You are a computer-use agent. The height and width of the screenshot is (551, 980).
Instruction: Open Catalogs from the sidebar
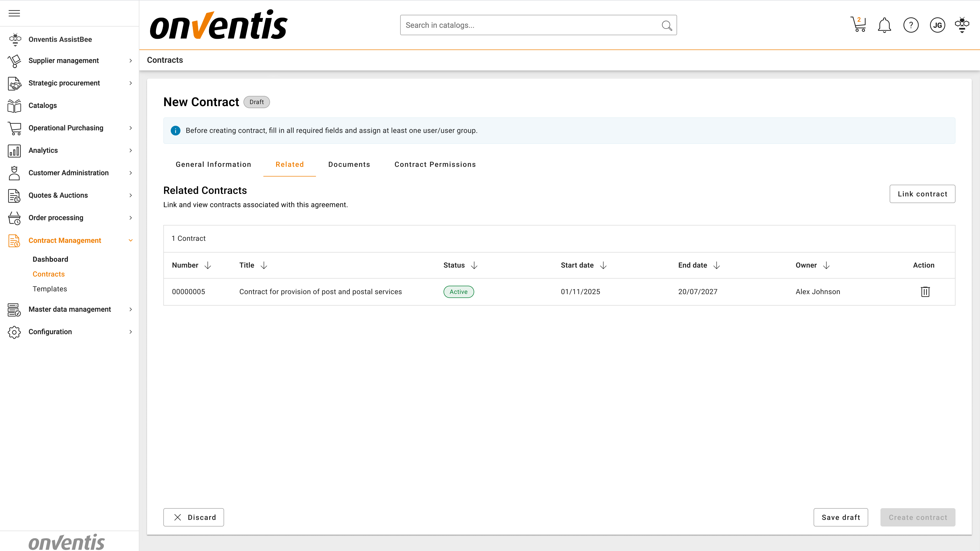(x=43, y=105)
